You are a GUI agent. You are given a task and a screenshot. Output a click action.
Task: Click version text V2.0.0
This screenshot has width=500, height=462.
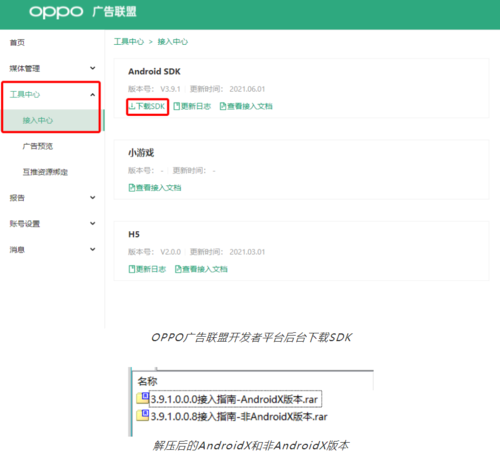pos(170,252)
